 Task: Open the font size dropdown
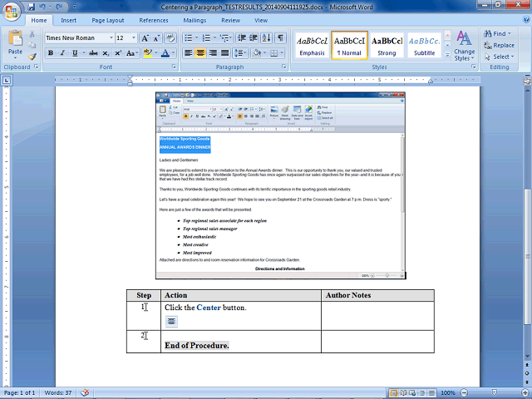point(134,37)
